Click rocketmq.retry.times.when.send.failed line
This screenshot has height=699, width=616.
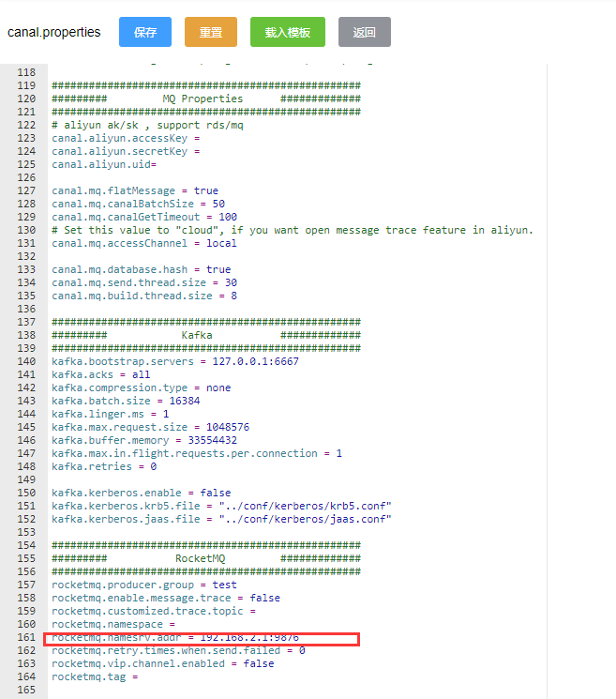tap(178, 650)
